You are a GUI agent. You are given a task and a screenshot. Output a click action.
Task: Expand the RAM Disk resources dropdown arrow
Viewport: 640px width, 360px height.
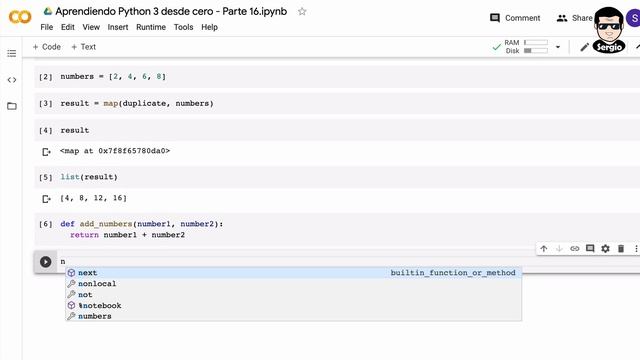point(558,47)
